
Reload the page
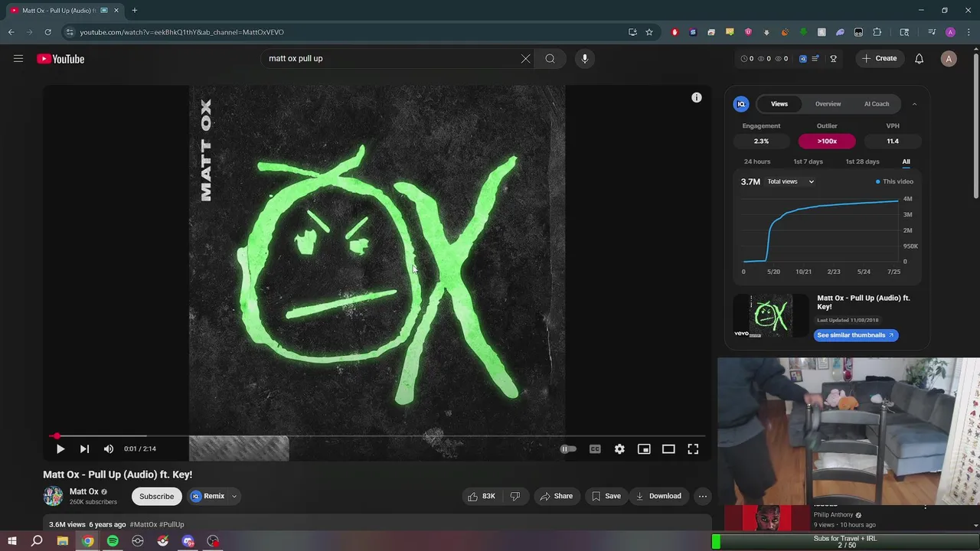pyautogui.click(x=47, y=32)
